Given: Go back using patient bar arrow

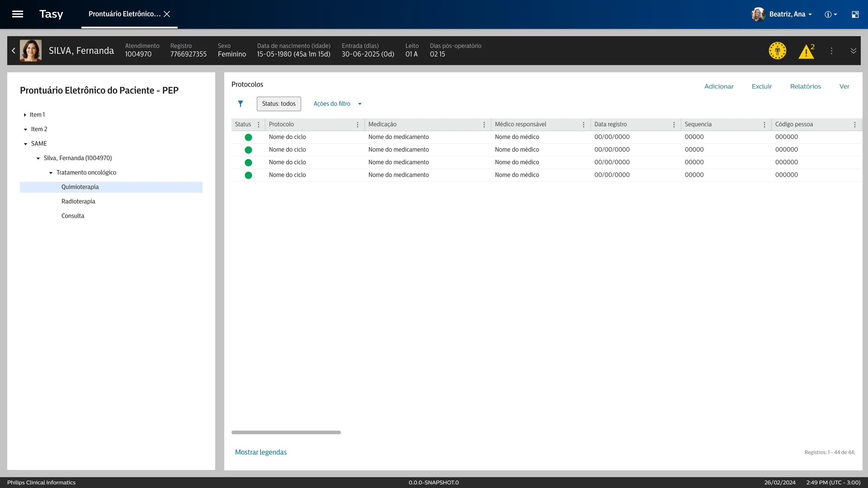Looking at the screenshot, I should [x=13, y=51].
